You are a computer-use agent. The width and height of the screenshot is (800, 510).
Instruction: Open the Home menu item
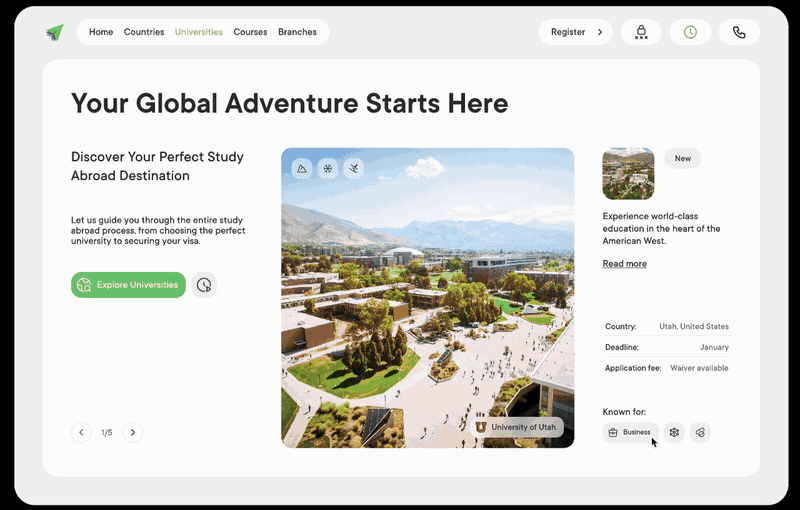tap(101, 32)
